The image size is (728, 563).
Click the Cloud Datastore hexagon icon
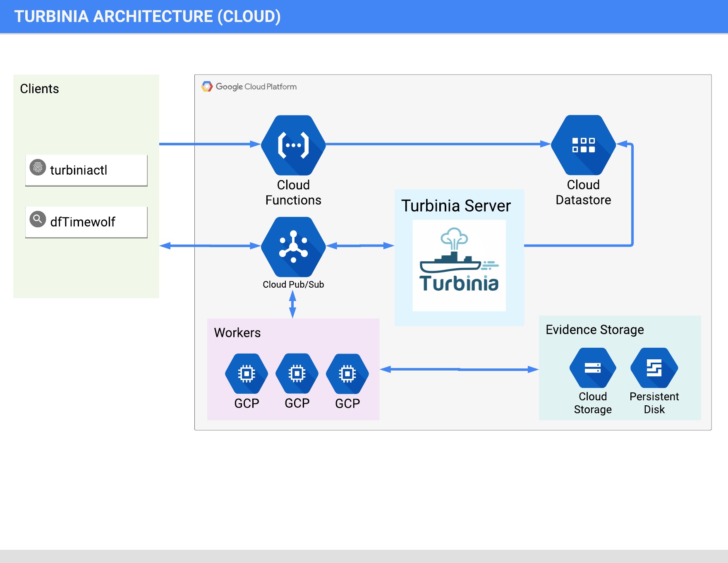(583, 145)
